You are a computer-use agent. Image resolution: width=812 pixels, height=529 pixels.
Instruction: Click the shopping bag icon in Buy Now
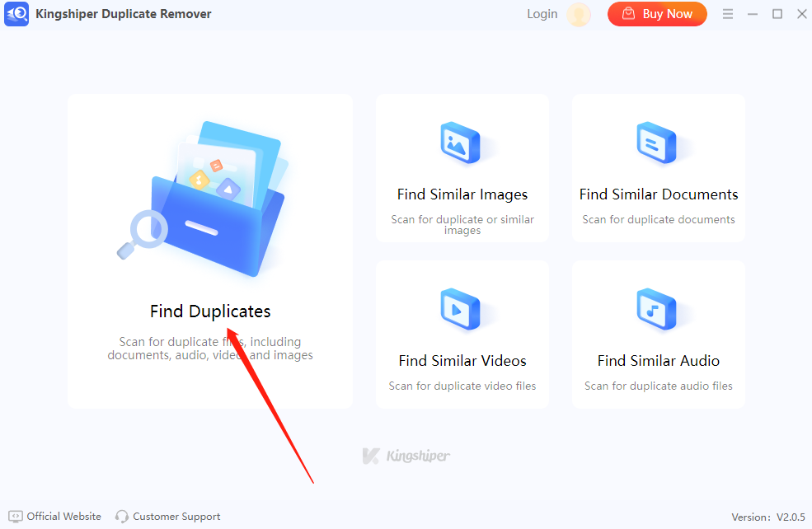click(x=628, y=13)
